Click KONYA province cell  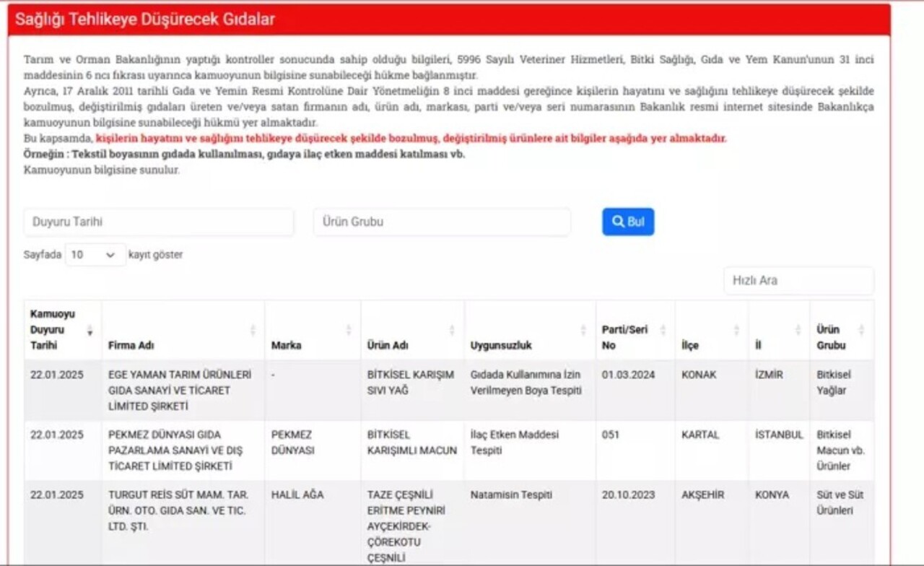tap(779, 523)
